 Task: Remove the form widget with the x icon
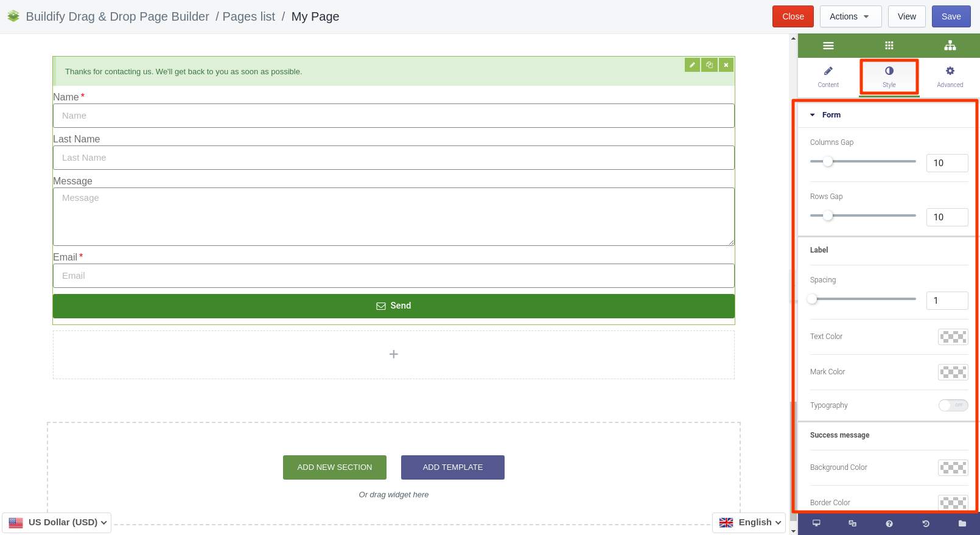[x=726, y=65]
